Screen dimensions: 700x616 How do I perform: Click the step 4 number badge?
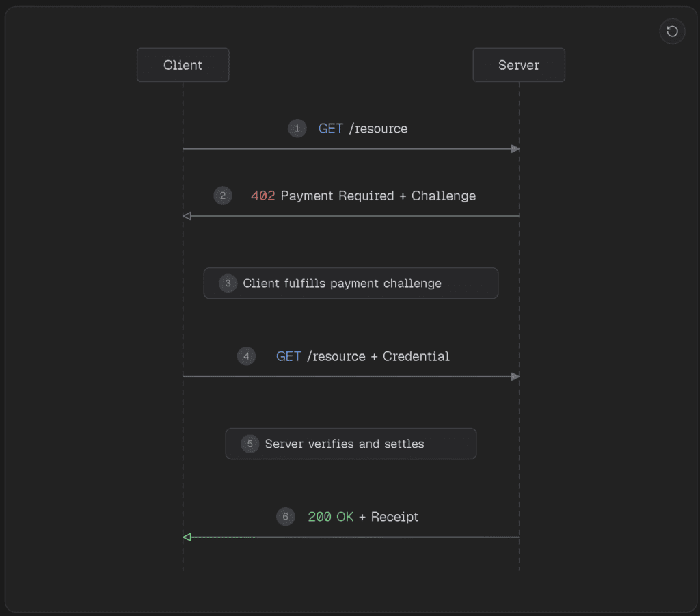coord(246,356)
